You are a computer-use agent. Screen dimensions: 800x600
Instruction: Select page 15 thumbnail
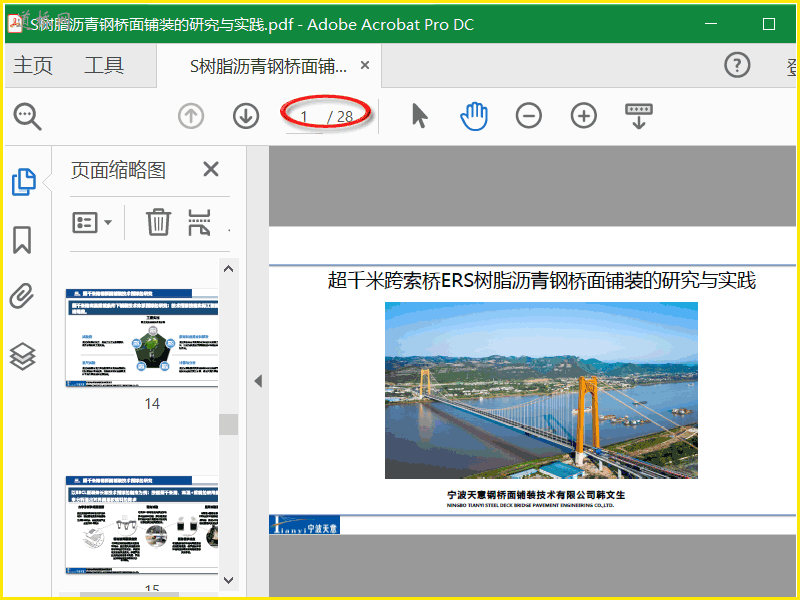(142, 525)
